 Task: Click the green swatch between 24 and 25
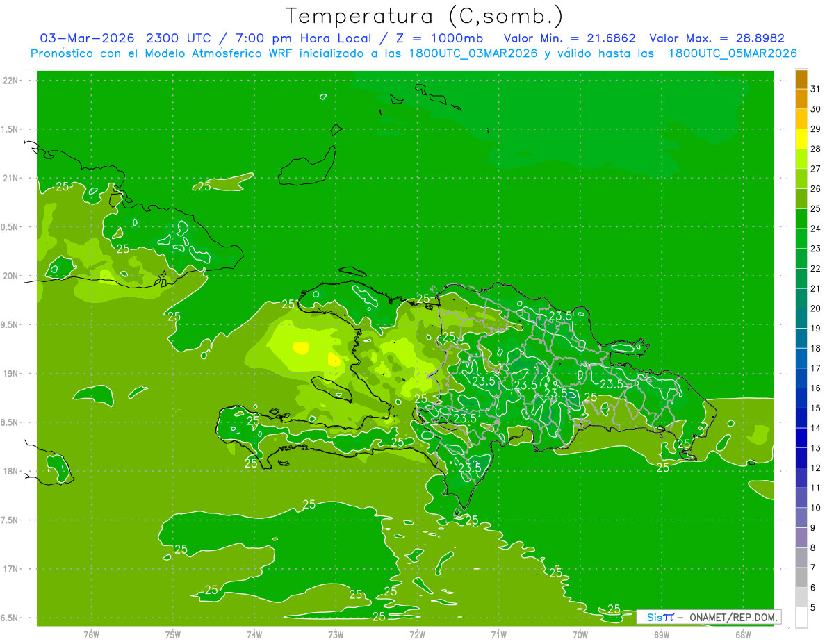[x=801, y=219]
